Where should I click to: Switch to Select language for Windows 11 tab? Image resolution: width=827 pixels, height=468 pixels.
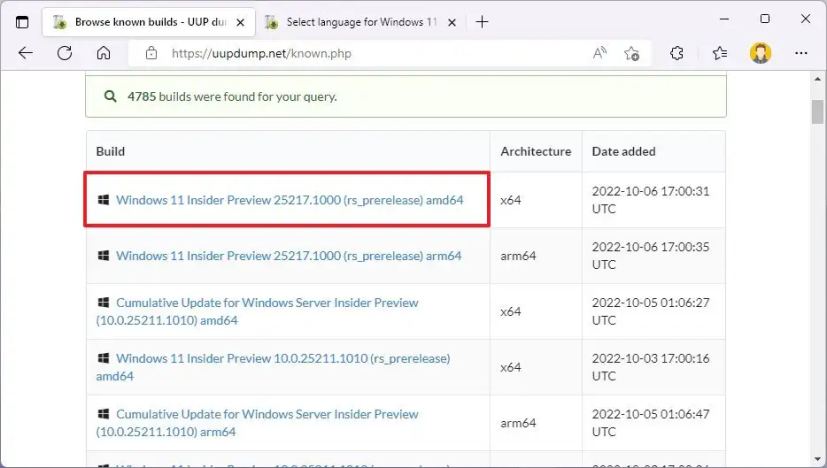361,22
